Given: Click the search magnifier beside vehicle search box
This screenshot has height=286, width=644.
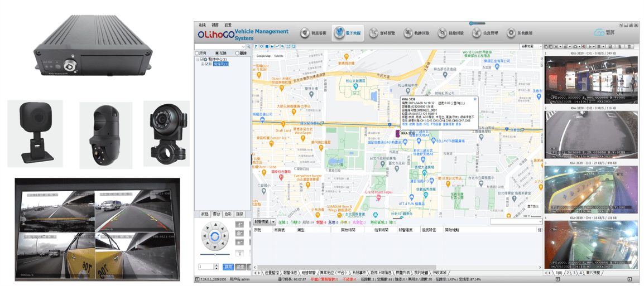Looking at the screenshot, I should coord(248,47).
